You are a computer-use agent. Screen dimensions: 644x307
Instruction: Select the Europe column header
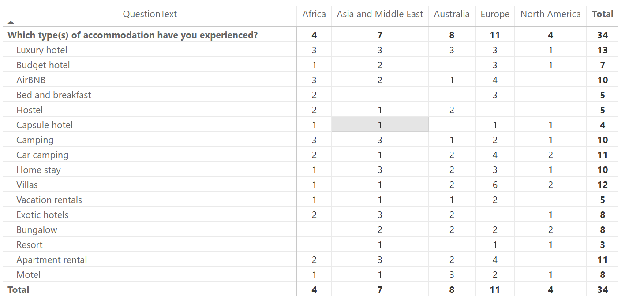point(495,14)
